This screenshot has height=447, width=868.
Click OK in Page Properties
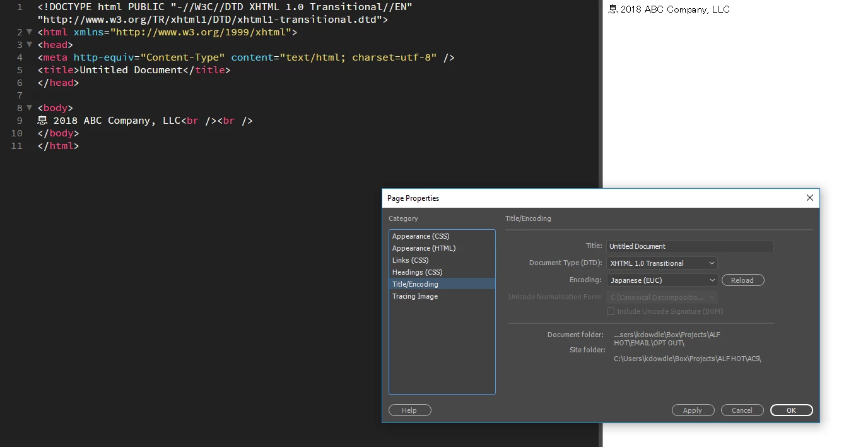click(791, 410)
